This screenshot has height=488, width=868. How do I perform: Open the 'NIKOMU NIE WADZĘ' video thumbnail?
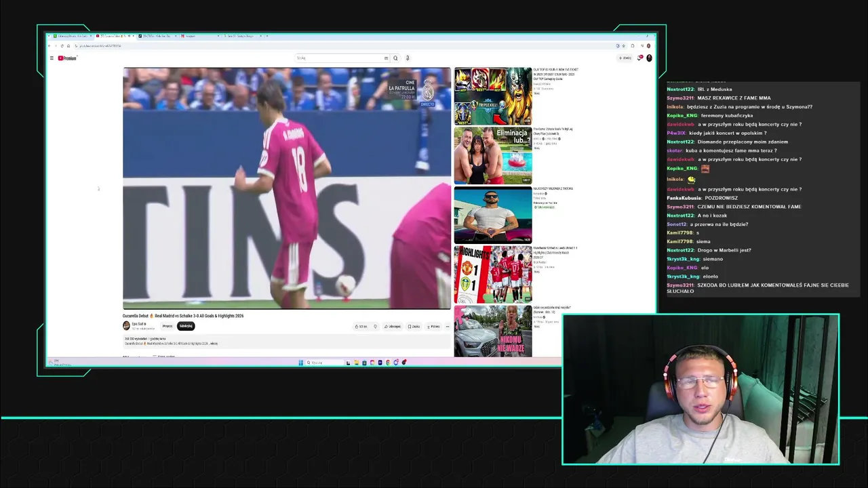coord(493,331)
